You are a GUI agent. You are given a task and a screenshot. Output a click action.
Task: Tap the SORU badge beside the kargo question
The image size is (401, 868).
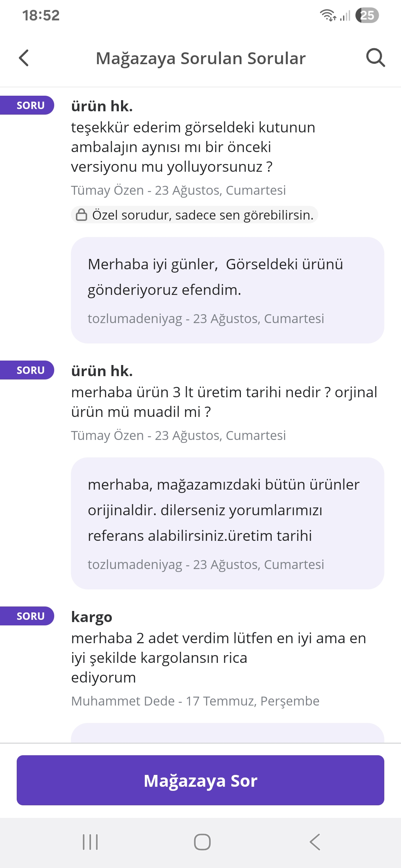click(x=30, y=616)
